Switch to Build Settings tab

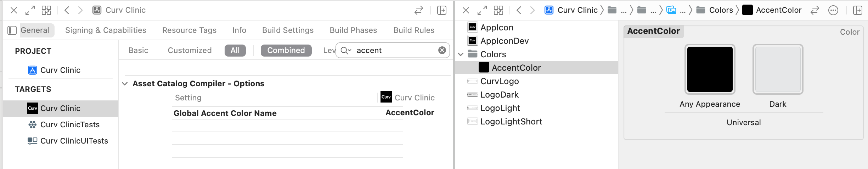(x=288, y=30)
